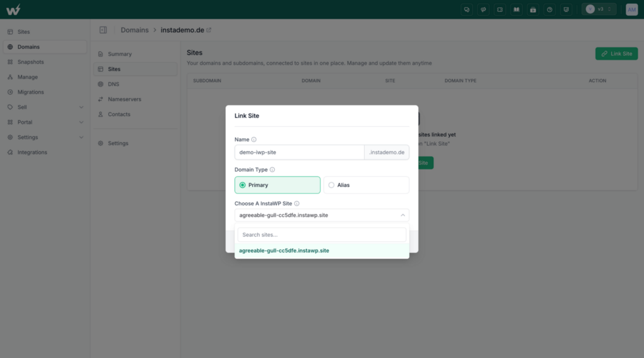
Task: Open external link icon beside instademo.de
Action: coord(209,30)
